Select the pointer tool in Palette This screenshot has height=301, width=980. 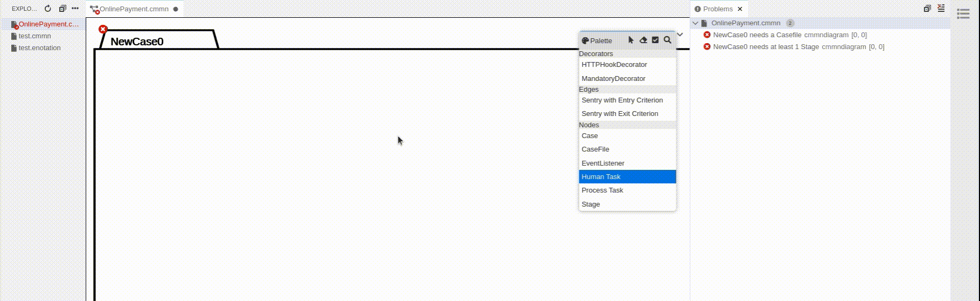[x=631, y=40]
